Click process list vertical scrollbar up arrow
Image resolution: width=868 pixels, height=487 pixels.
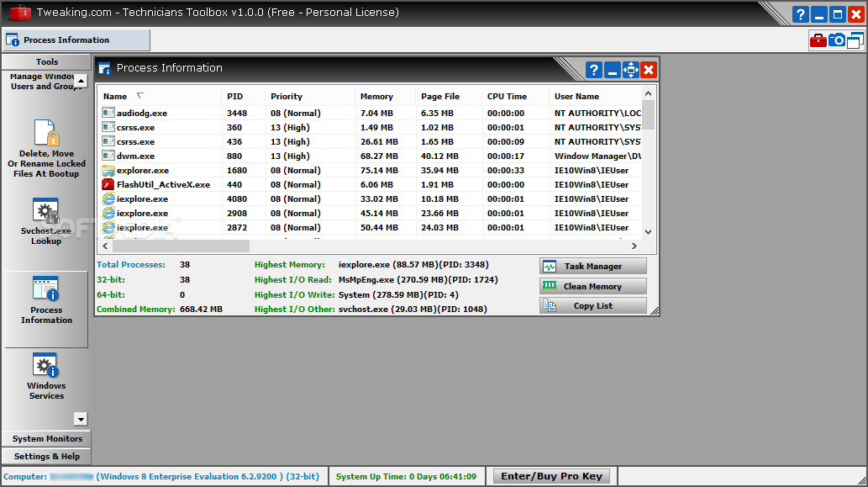click(648, 93)
